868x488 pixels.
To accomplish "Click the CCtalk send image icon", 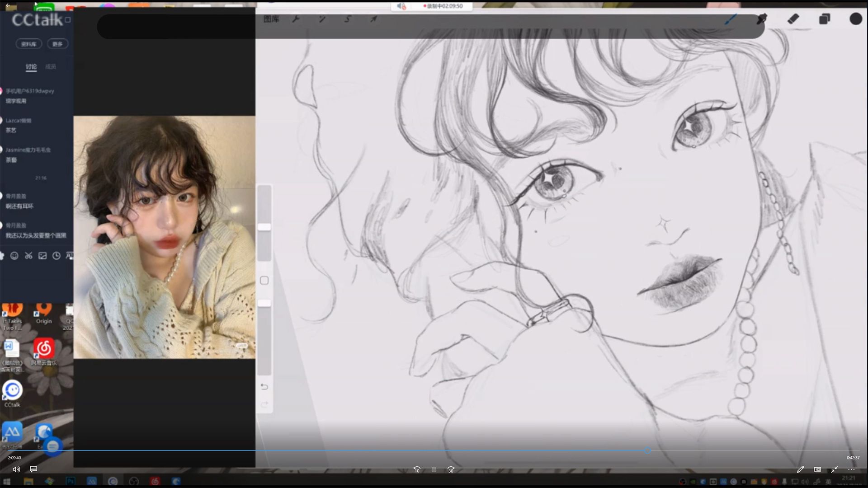I will coord(42,256).
